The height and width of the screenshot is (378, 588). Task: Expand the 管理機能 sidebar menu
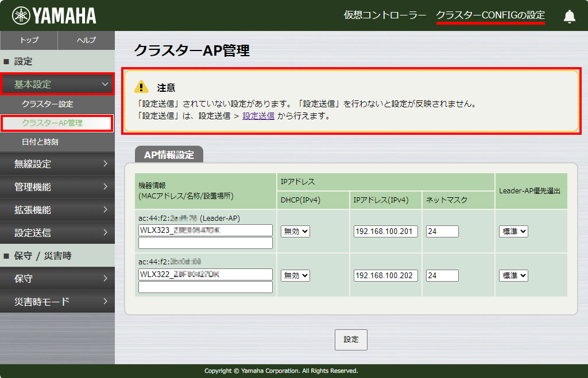coord(57,186)
